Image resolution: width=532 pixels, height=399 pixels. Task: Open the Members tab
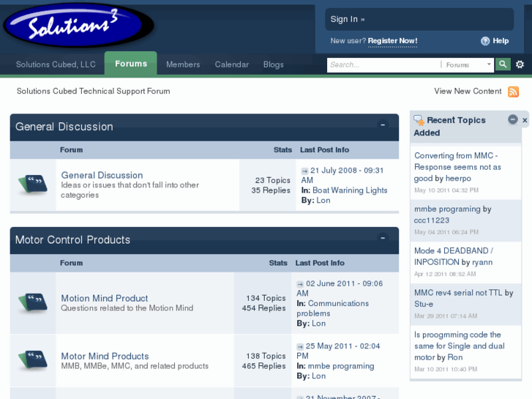pyautogui.click(x=183, y=64)
